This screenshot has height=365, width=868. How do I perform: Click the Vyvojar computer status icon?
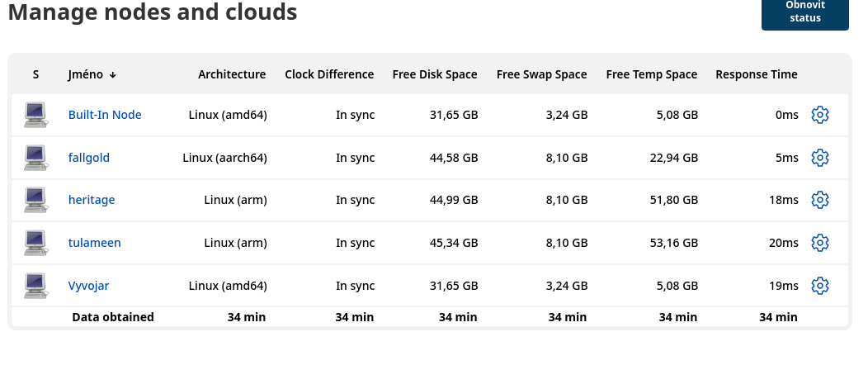point(35,286)
